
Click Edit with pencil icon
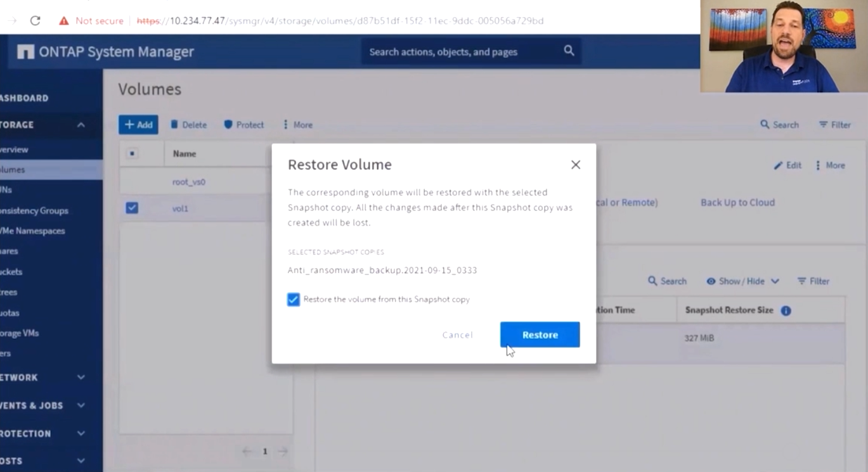787,165
